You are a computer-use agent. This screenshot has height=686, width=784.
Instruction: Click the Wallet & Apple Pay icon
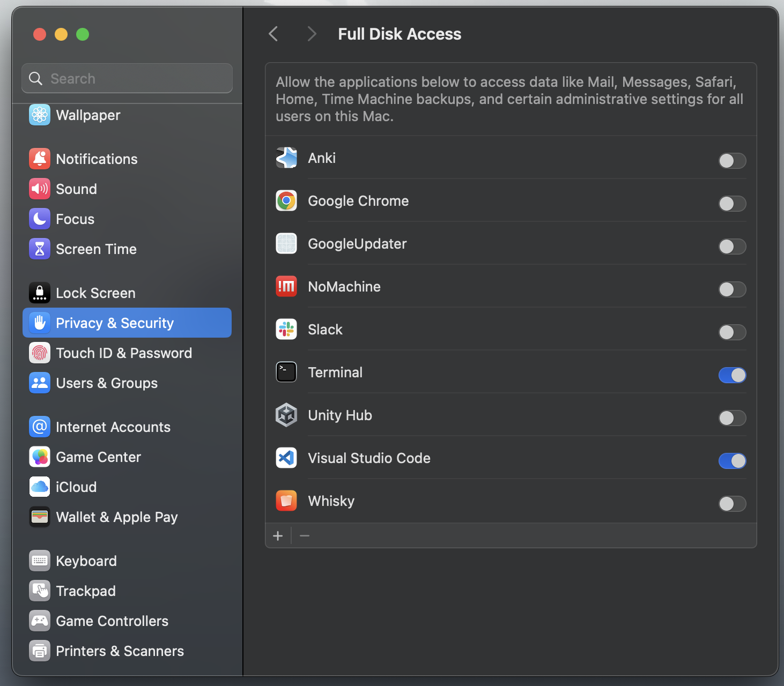click(40, 517)
